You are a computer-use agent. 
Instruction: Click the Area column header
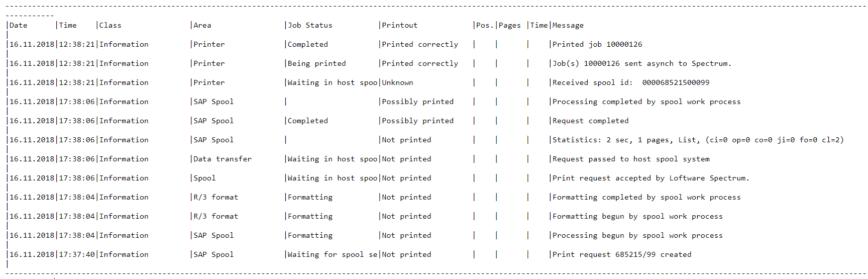[x=202, y=25]
